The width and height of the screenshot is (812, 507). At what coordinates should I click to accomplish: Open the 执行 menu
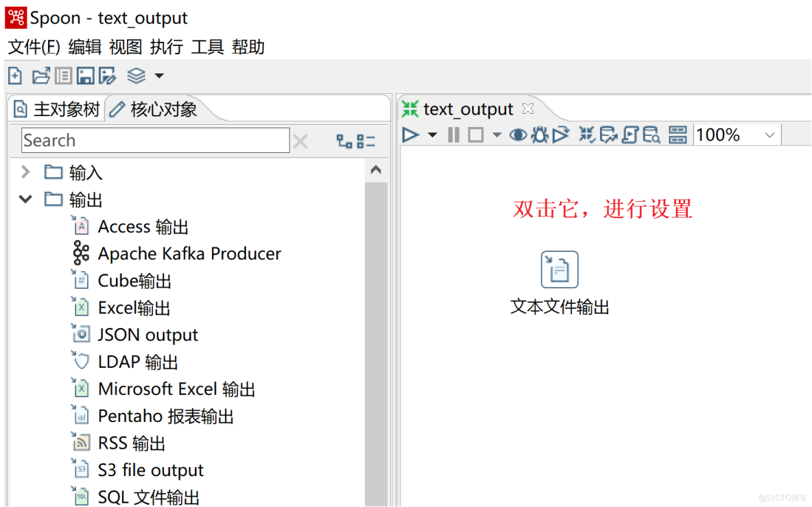167,47
